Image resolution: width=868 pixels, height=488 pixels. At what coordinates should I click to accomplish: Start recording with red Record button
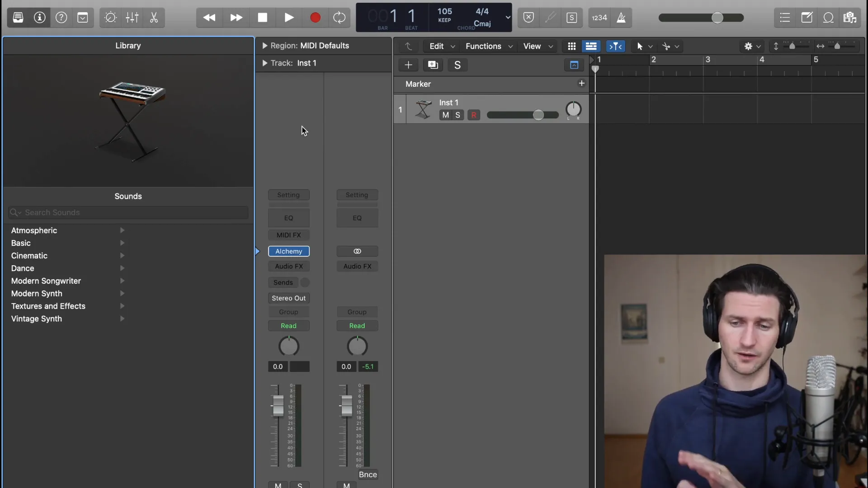click(x=315, y=18)
